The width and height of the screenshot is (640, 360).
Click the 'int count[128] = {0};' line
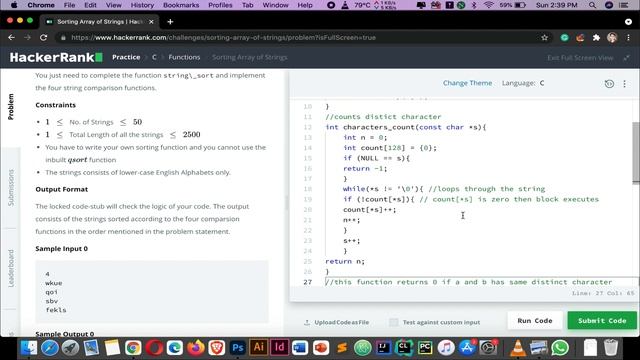(390, 148)
